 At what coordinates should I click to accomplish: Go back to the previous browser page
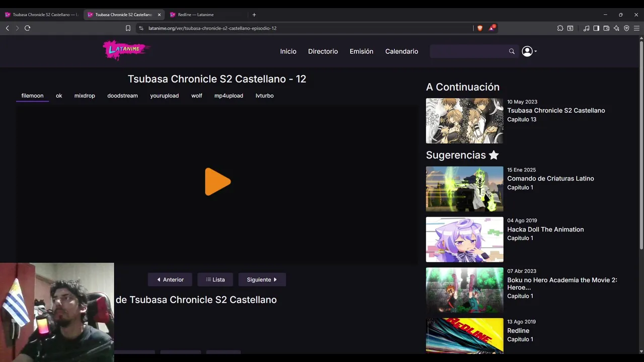click(x=7, y=28)
